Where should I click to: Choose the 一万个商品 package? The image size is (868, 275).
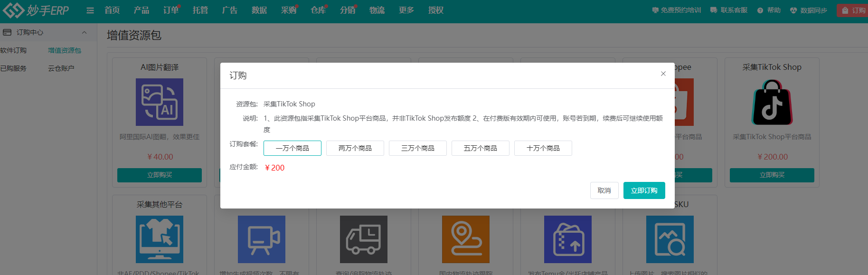(x=292, y=148)
